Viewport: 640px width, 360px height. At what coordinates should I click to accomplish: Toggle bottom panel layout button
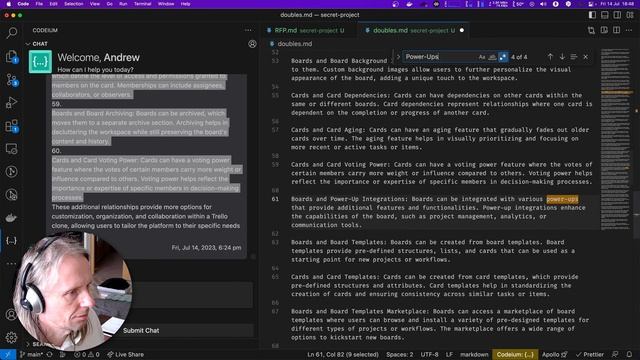(605, 15)
